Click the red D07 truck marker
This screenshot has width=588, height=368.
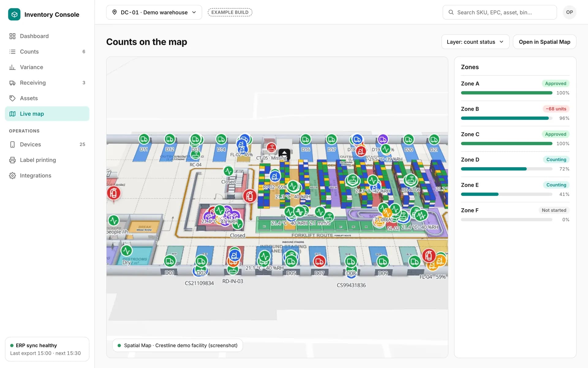pos(319,261)
